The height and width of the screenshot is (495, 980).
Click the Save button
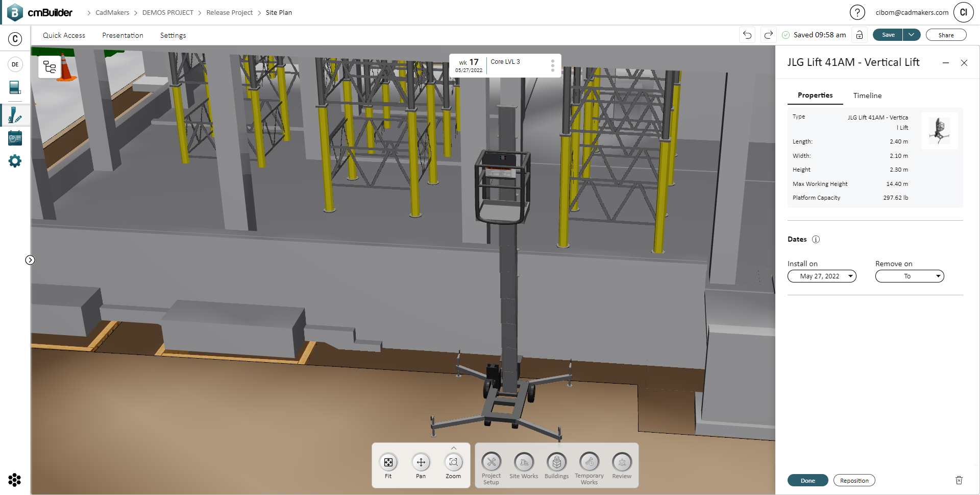tap(888, 35)
